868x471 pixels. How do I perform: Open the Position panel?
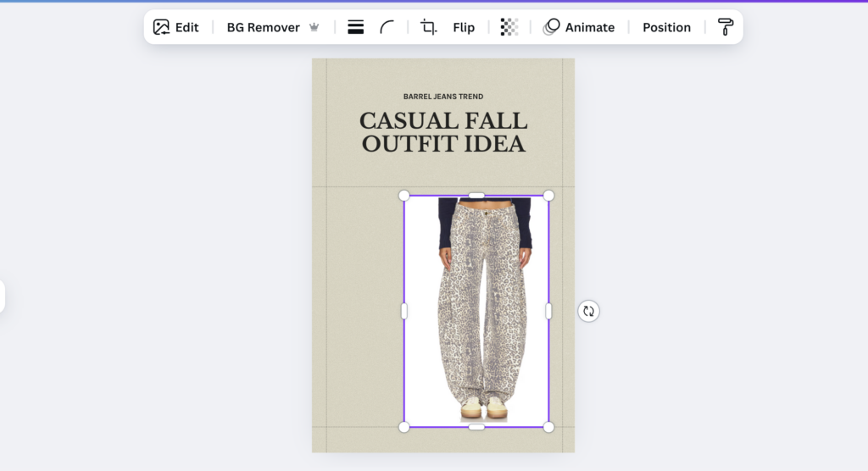pyautogui.click(x=666, y=27)
